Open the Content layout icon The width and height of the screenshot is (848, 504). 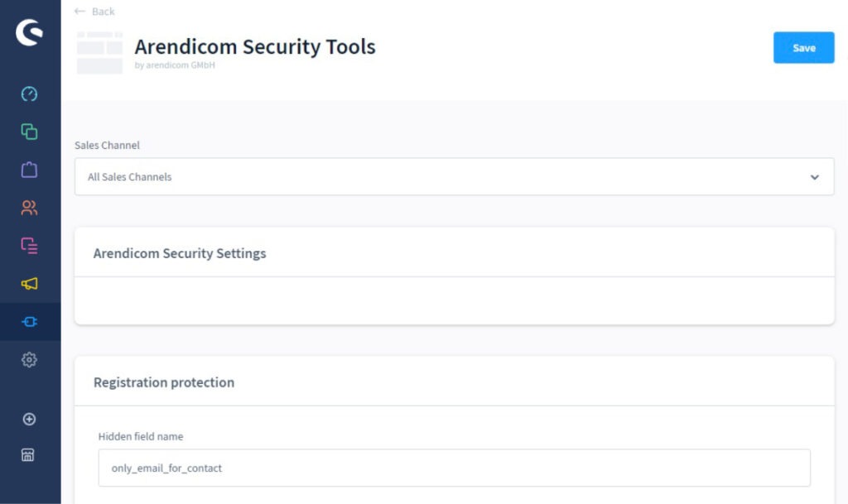[29, 246]
